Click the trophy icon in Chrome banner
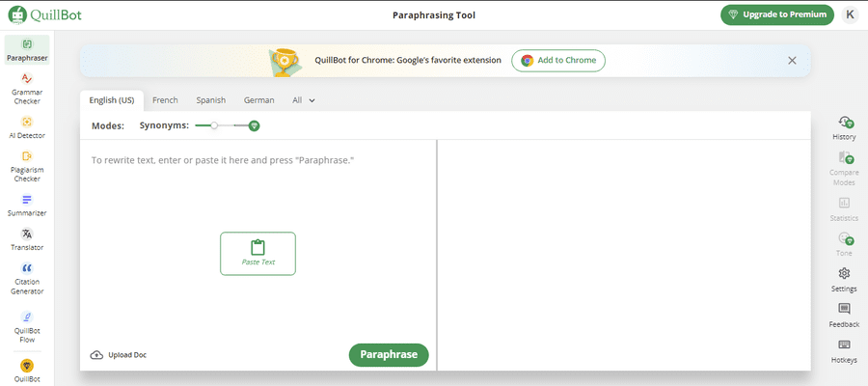Image resolution: width=868 pixels, height=386 pixels. pos(284,62)
